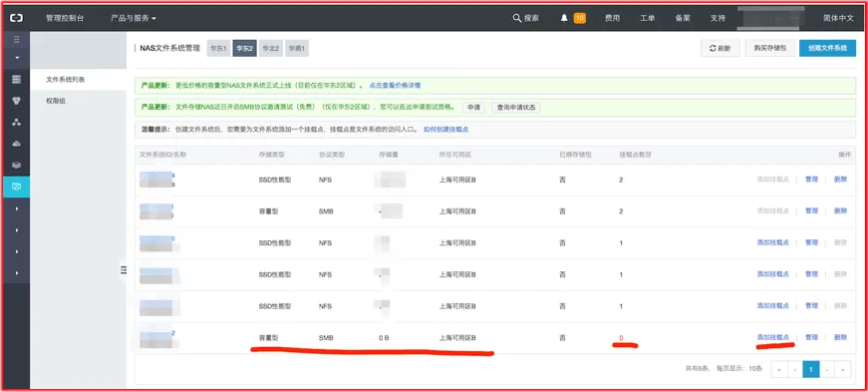Click 管理 for the 0 B SMB row
The image size is (868, 392).
pyautogui.click(x=811, y=337)
